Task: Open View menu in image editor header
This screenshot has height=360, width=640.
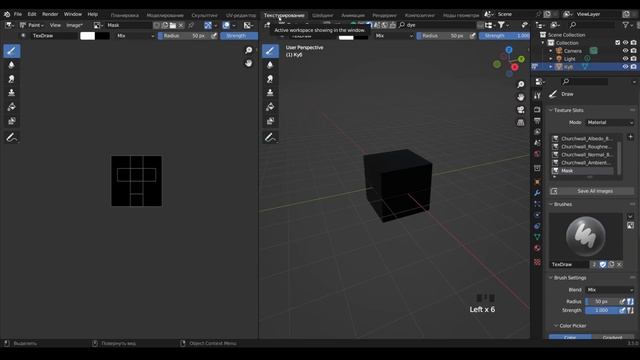Action: (55, 25)
